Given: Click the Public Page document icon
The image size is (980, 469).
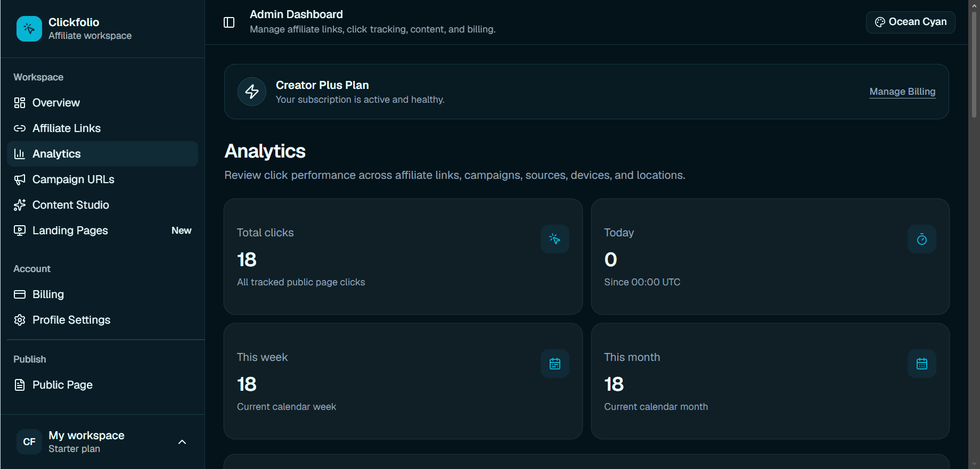Looking at the screenshot, I should pyautogui.click(x=20, y=385).
